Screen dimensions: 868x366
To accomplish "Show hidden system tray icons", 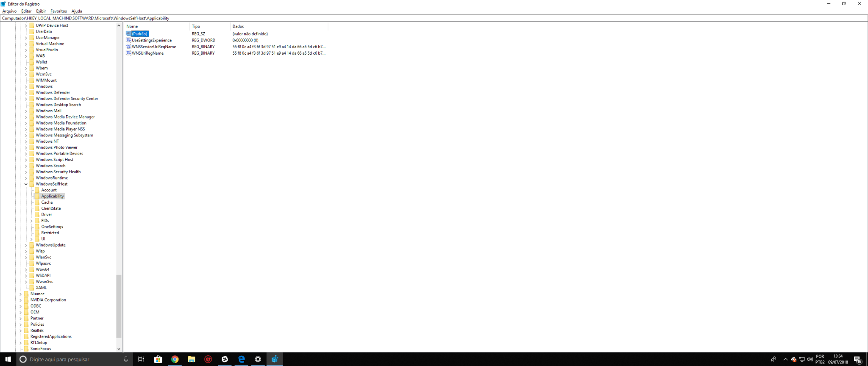I will (785, 359).
